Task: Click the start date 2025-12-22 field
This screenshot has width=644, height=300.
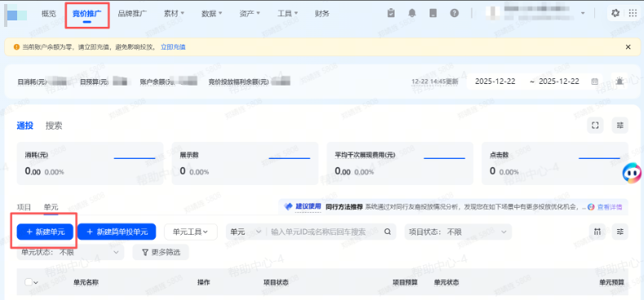Action: [496, 82]
